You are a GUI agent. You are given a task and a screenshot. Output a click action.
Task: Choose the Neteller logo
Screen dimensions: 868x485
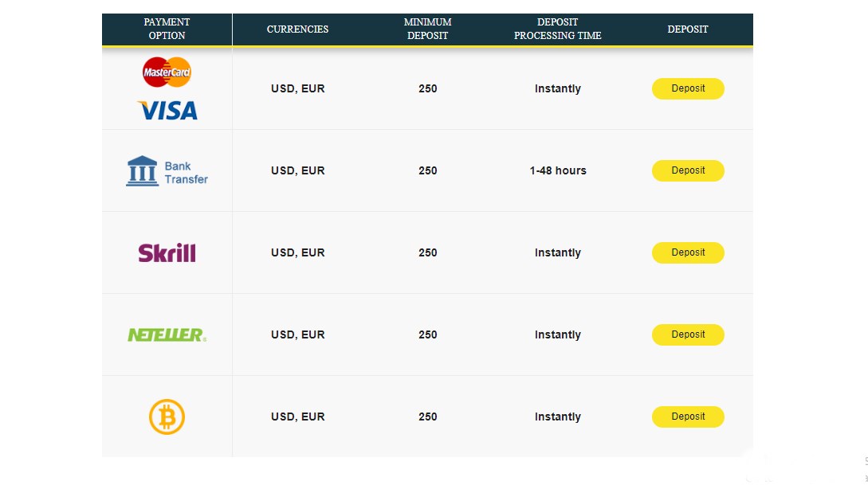pos(167,335)
